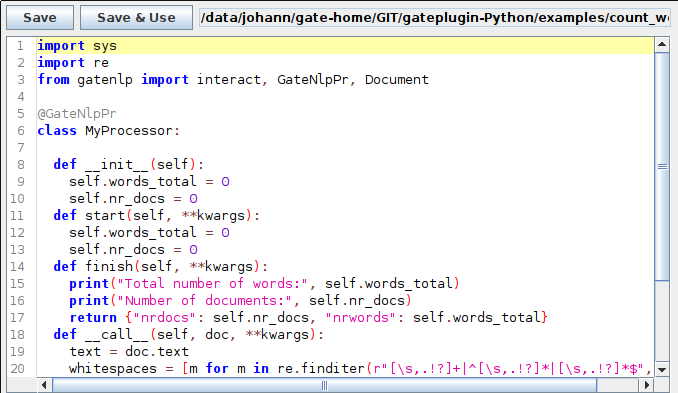This screenshot has width=678, height=393.
Task: Click line number 4 in the gutter
Action: pyautogui.click(x=21, y=96)
